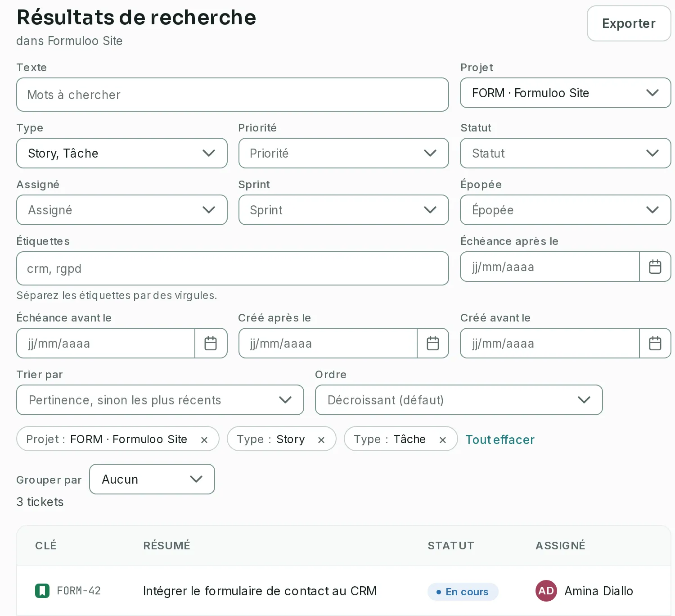Image resolution: width=675 pixels, height=616 pixels.
Task: Click the Échéance après le date field
Action: 550,267
